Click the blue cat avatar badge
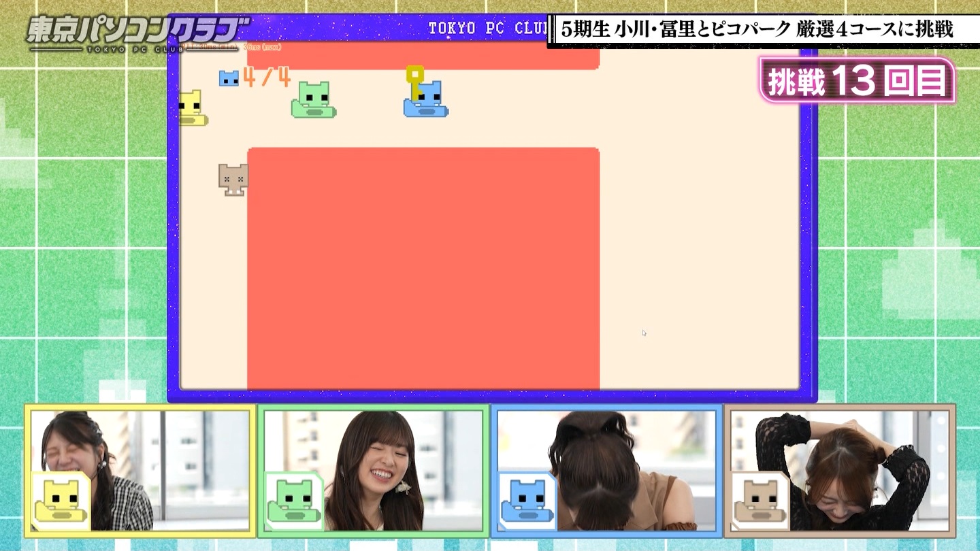The image size is (980, 551). pyautogui.click(x=527, y=501)
